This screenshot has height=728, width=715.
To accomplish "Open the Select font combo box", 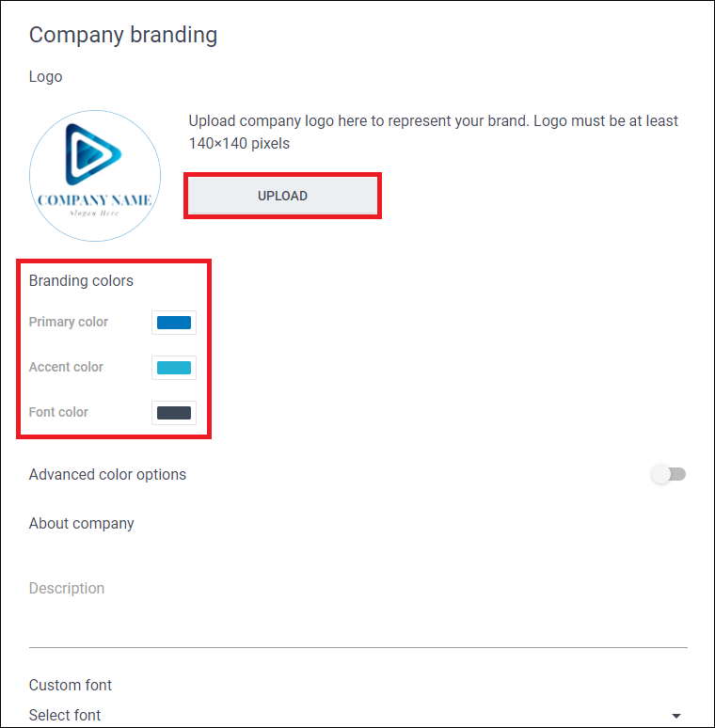I will pyautogui.click(x=357, y=715).
